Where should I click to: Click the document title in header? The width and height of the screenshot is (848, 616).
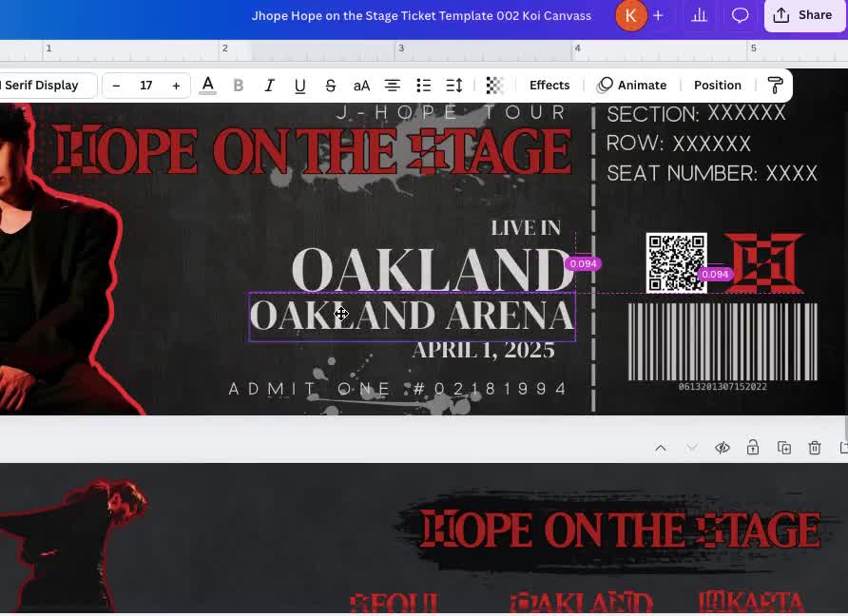click(421, 15)
